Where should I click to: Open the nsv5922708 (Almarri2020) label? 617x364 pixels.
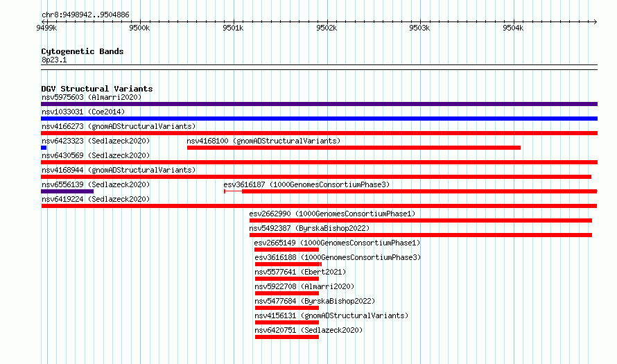(304, 286)
